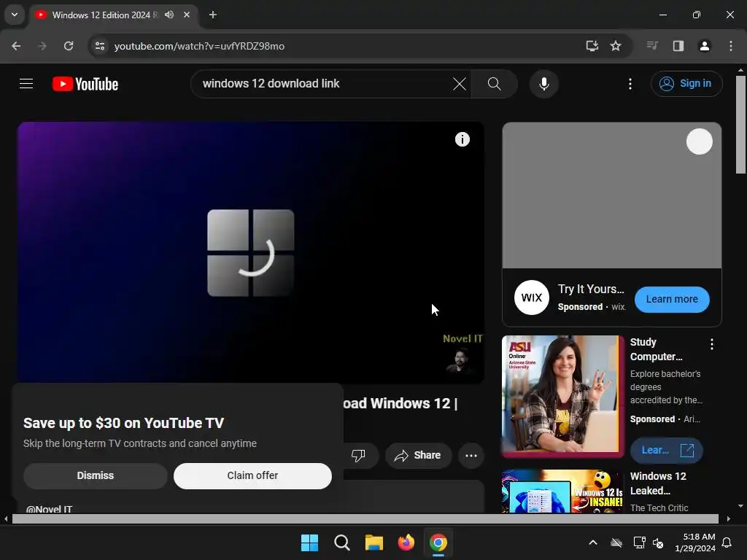Install the YouTube app from address bar
This screenshot has height=560, width=747.
pos(592,46)
